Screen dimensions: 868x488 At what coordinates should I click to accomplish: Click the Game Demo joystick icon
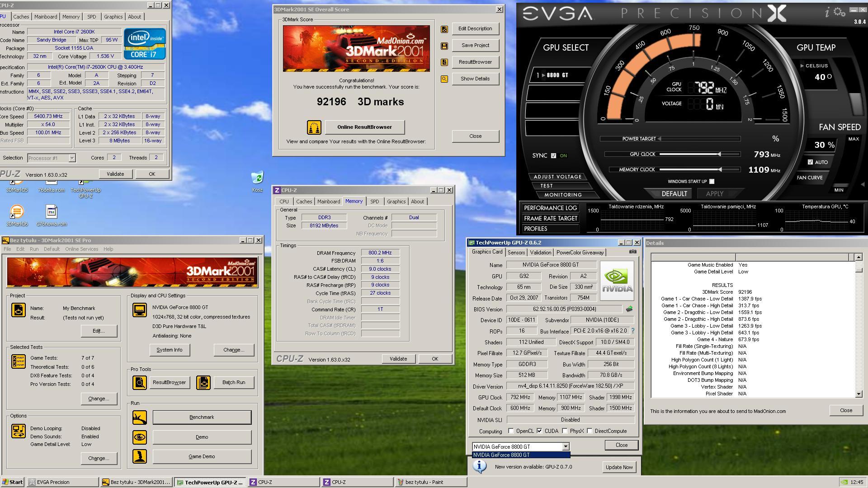click(140, 456)
